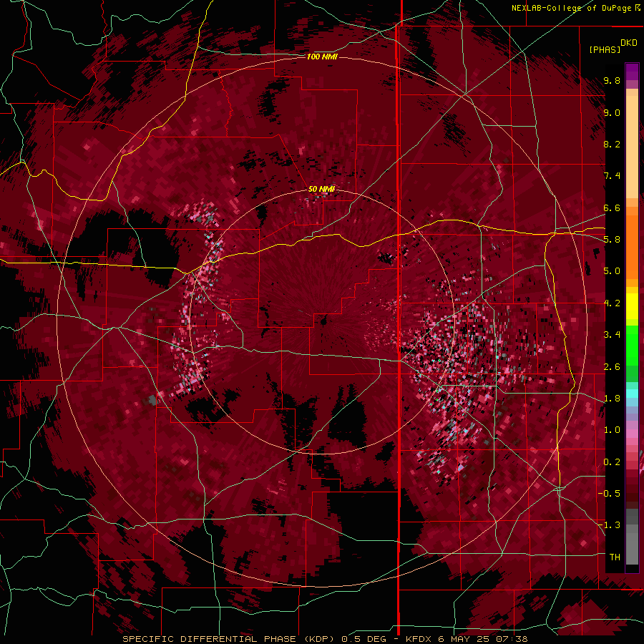Screen dimensions: 644x644
Task: Select the 50 NMI range ring label
Action: click(321, 189)
